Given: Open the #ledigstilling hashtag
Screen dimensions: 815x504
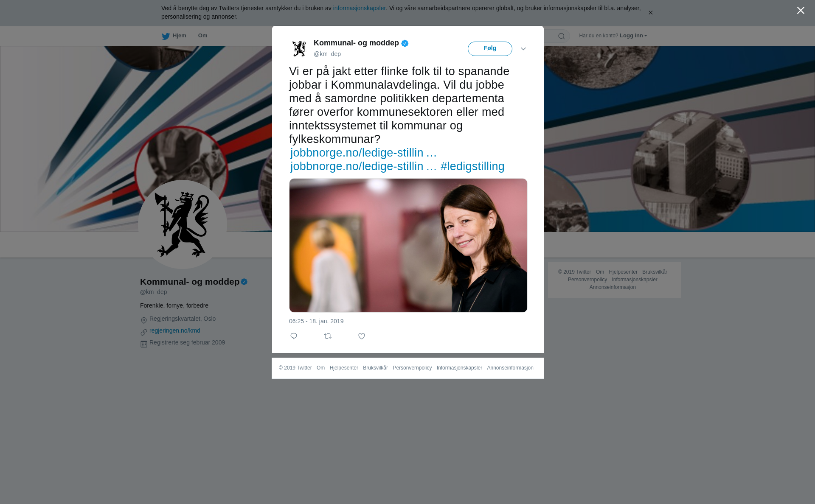Looking at the screenshot, I should pos(472,166).
